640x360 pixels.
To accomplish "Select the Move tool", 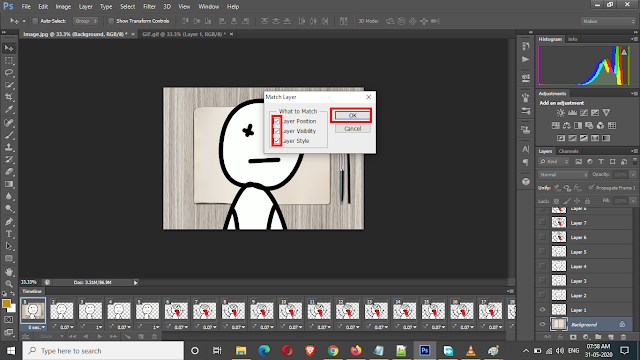I will click(9, 48).
